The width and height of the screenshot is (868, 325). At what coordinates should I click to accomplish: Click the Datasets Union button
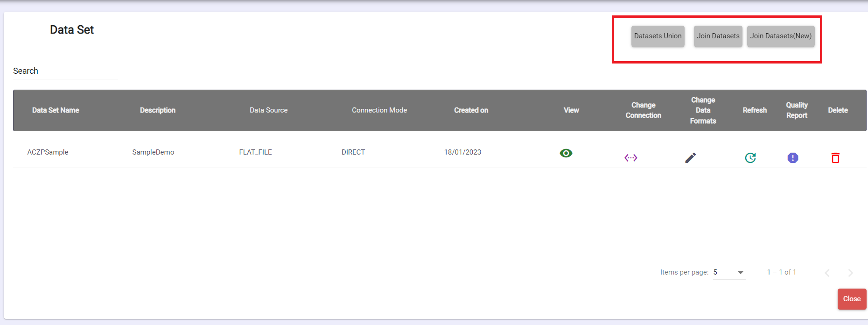[658, 36]
